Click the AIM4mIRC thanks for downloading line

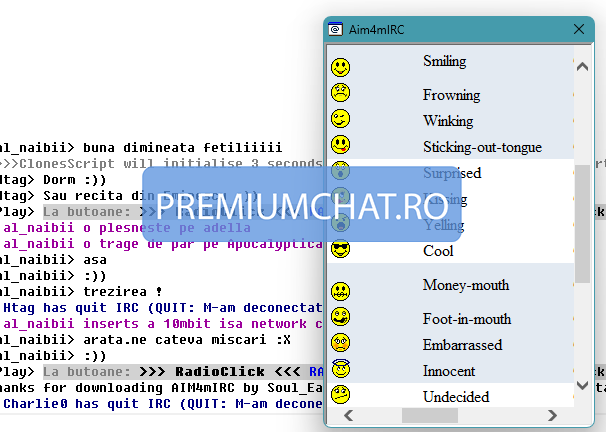tap(161, 388)
